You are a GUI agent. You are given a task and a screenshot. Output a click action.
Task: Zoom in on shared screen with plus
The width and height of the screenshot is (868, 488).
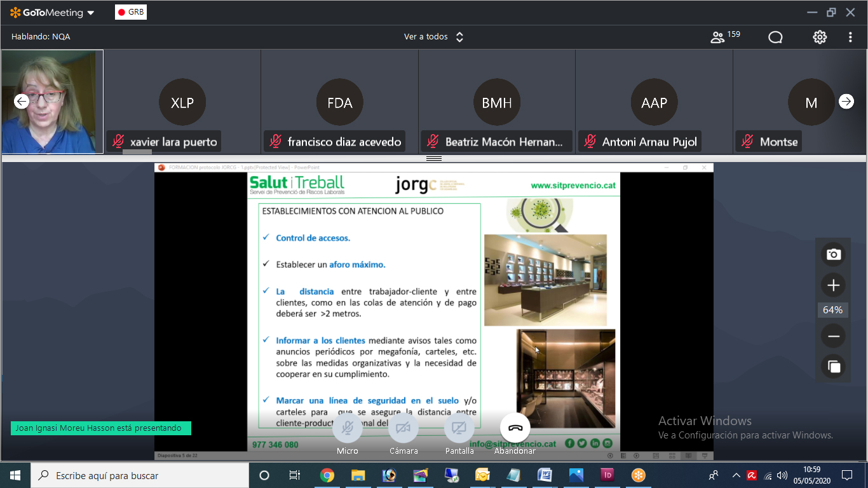[834, 286]
